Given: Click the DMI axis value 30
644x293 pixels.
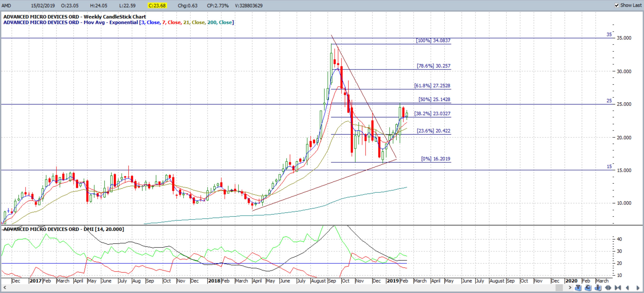Looking at the screenshot, I should [619, 251].
